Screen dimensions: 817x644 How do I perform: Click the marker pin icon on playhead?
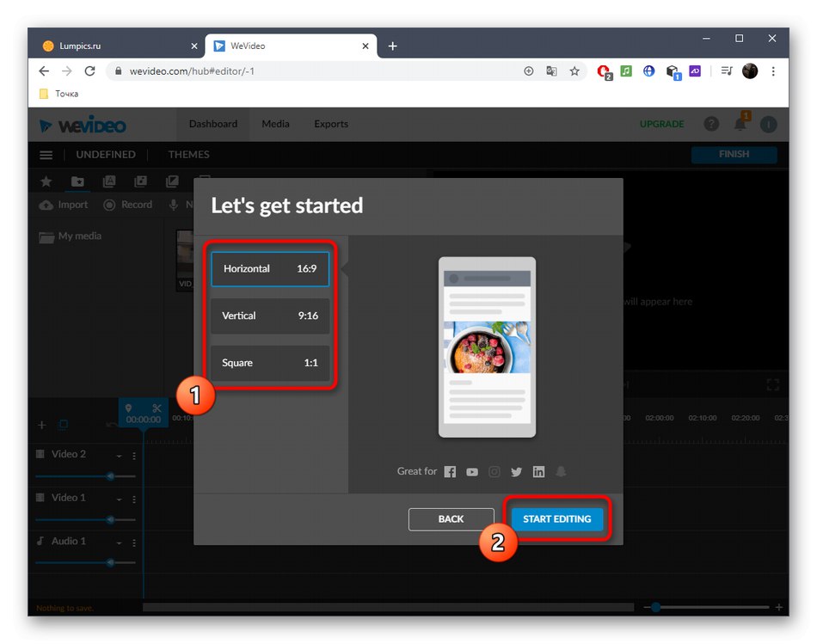pos(129,408)
